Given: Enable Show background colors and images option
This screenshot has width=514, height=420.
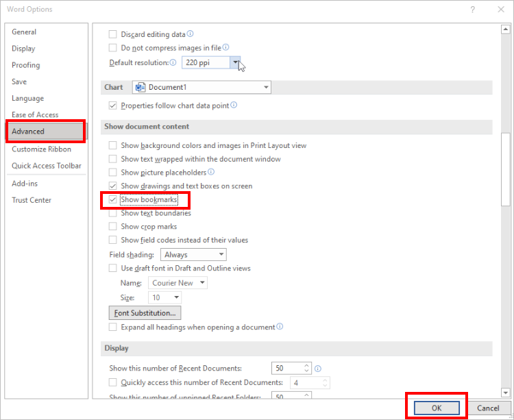Looking at the screenshot, I should pos(113,145).
